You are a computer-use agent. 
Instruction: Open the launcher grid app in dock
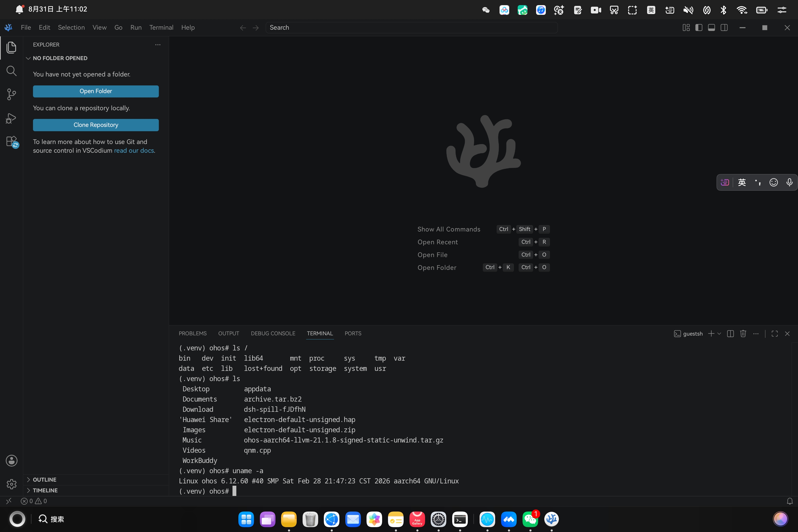(x=246, y=519)
